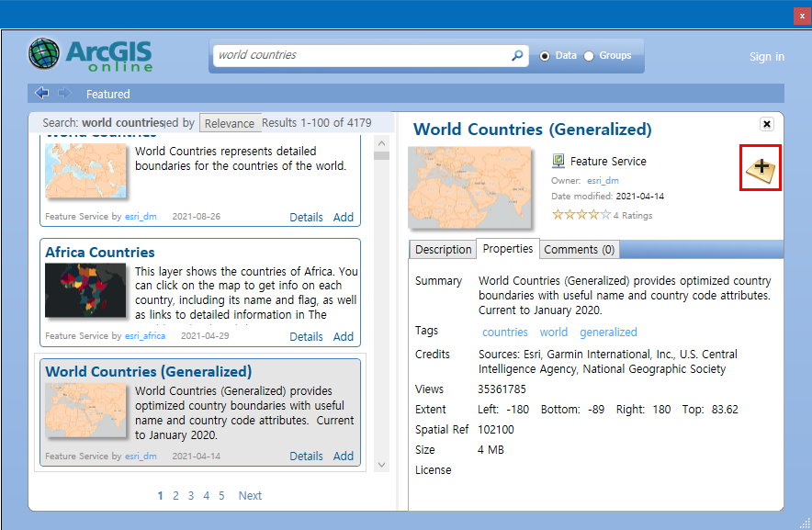812x530 pixels.
Task: Click the Next page link
Action: click(250, 496)
